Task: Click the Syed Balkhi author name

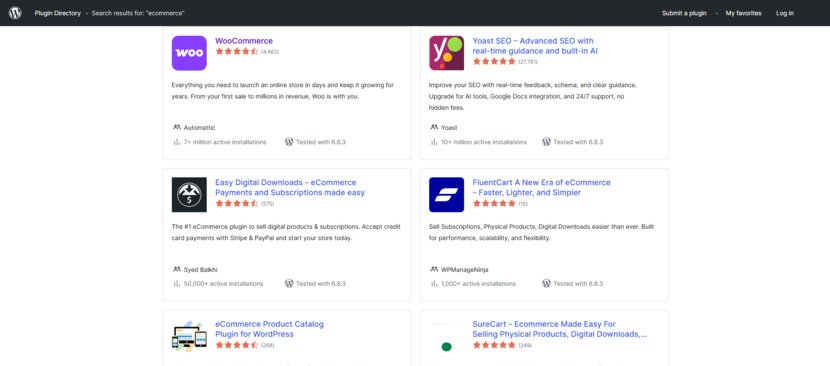Action: [x=201, y=269]
